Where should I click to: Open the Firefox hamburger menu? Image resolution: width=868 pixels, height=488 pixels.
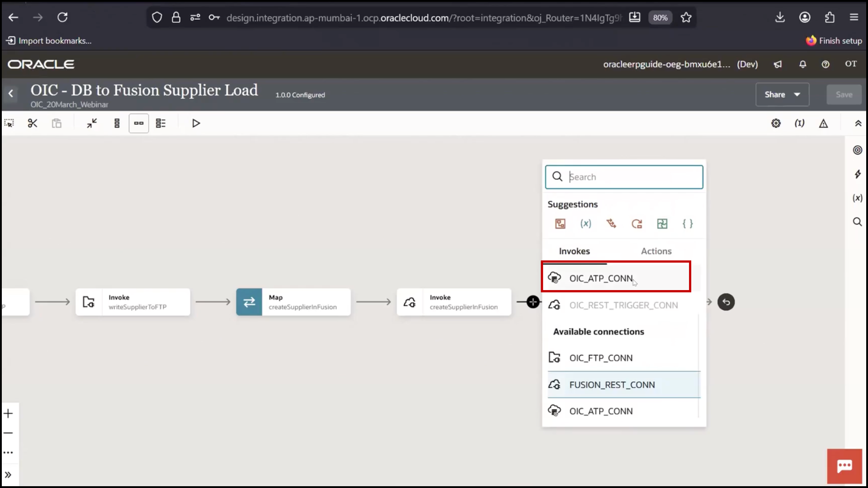(854, 17)
